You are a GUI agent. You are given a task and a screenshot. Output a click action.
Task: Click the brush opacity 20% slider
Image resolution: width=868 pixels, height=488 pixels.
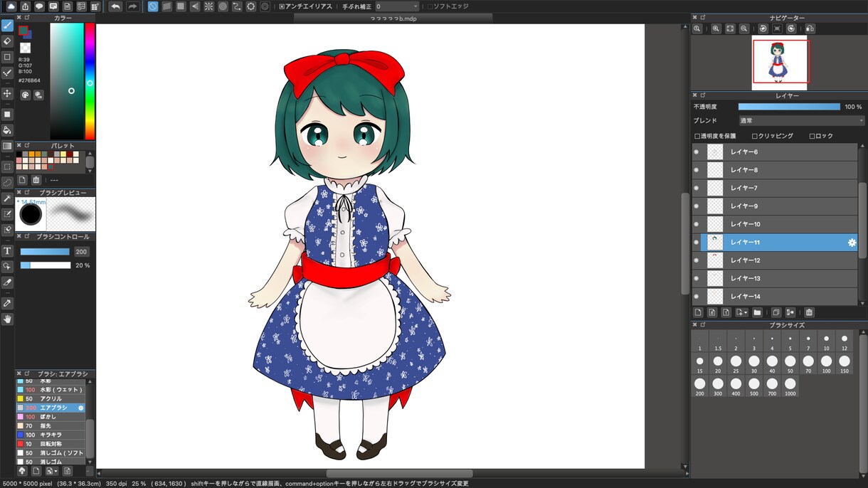click(x=46, y=265)
